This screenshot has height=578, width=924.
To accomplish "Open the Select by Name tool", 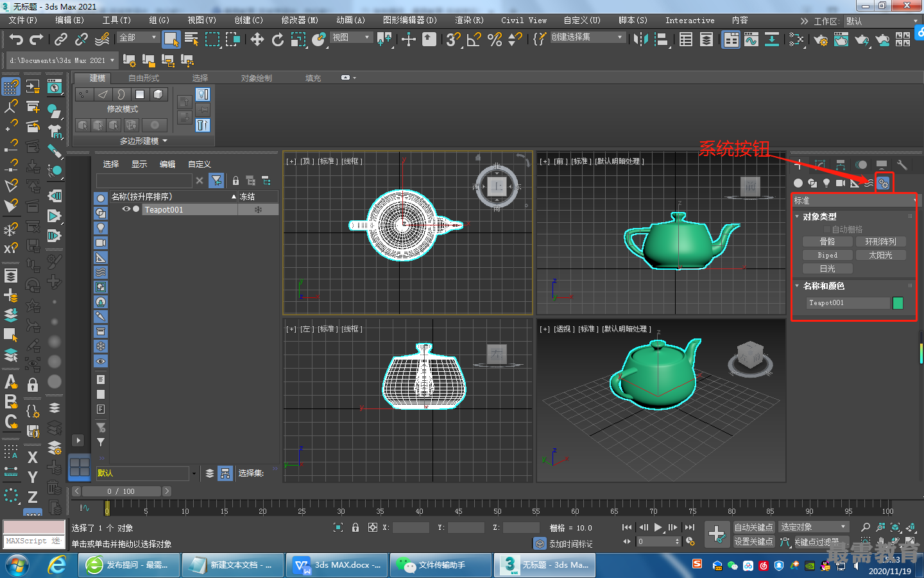I will click(x=191, y=40).
